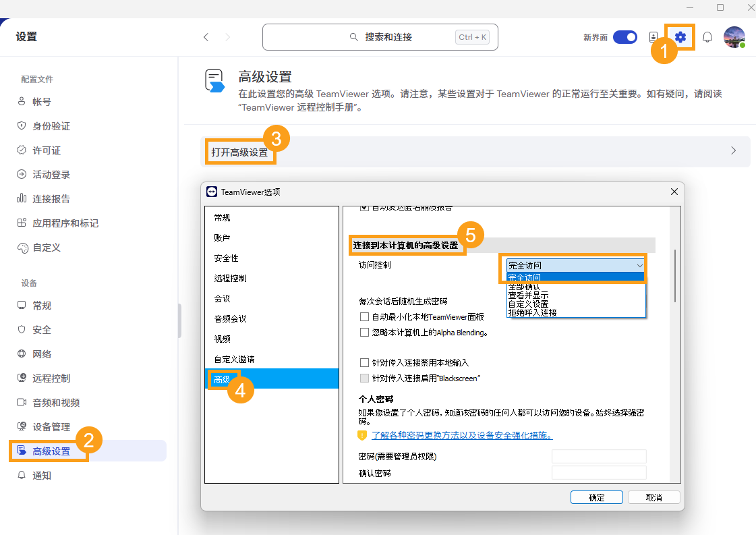This screenshot has height=535, width=756.
Task: Click the user profile avatar
Action: pyautogui.click(x=734, y=37)
